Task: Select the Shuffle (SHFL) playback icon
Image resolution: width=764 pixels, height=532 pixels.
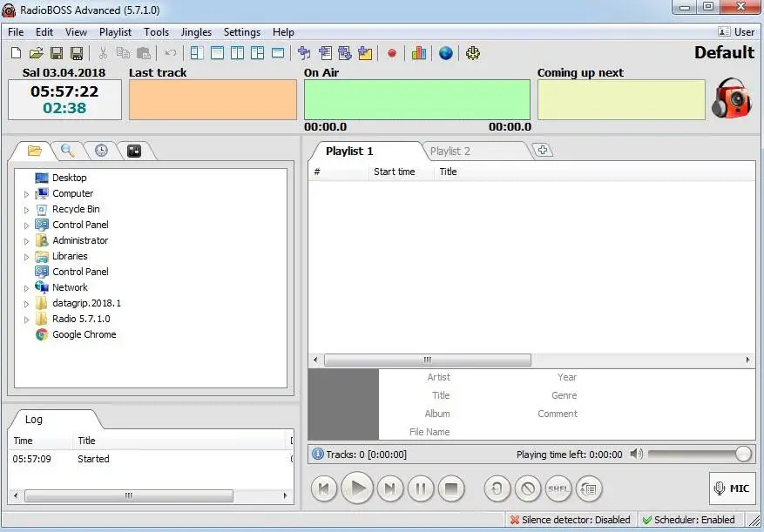Action: click(x=558, y=488)
